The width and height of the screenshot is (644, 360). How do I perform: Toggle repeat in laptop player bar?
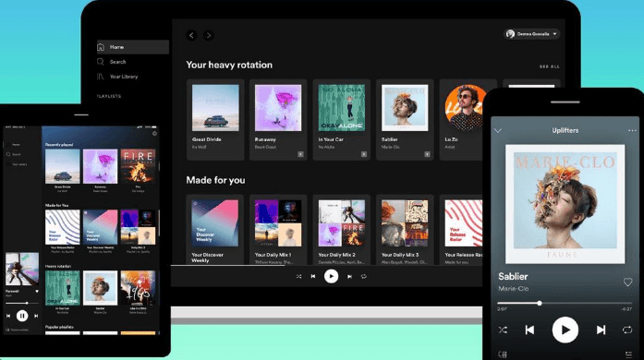pos(363,277)
